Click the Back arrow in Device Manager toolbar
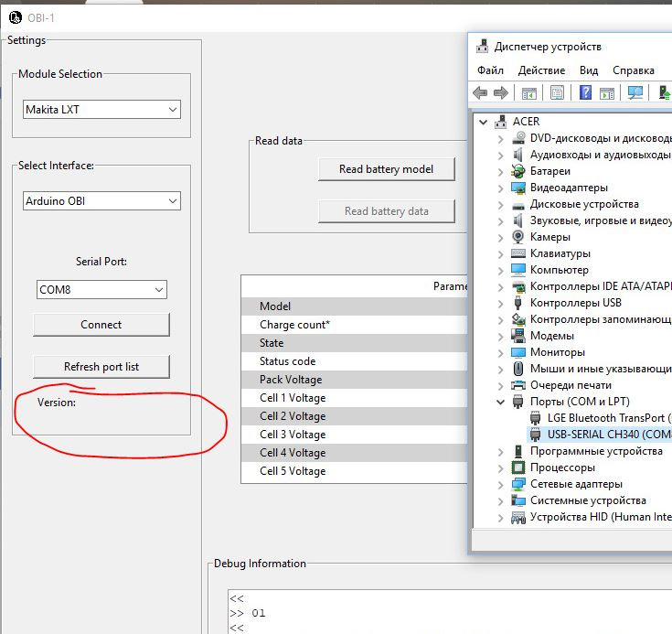Viewport: 672px width, 634px height. tap(480, 93)
